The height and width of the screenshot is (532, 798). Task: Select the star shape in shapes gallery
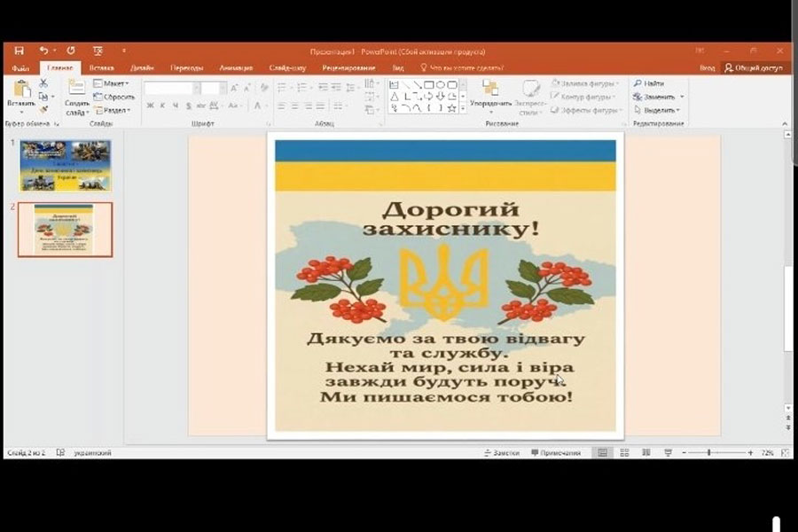coord(452,108)
